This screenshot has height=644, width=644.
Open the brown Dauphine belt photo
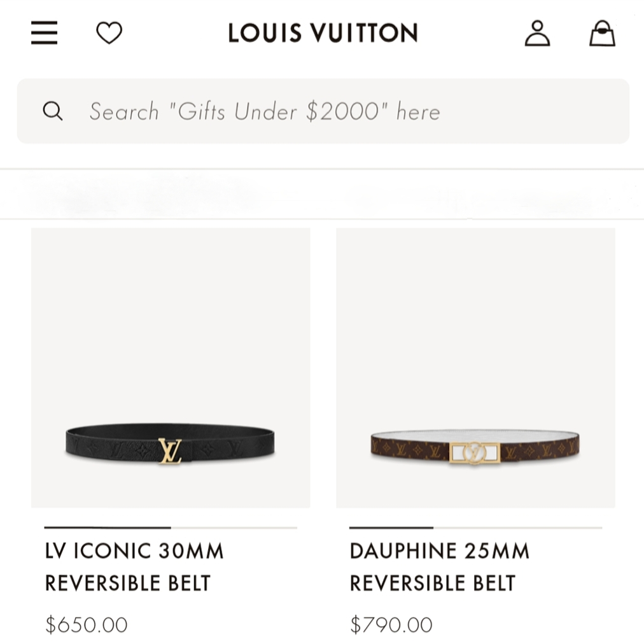tap(475, 368)
